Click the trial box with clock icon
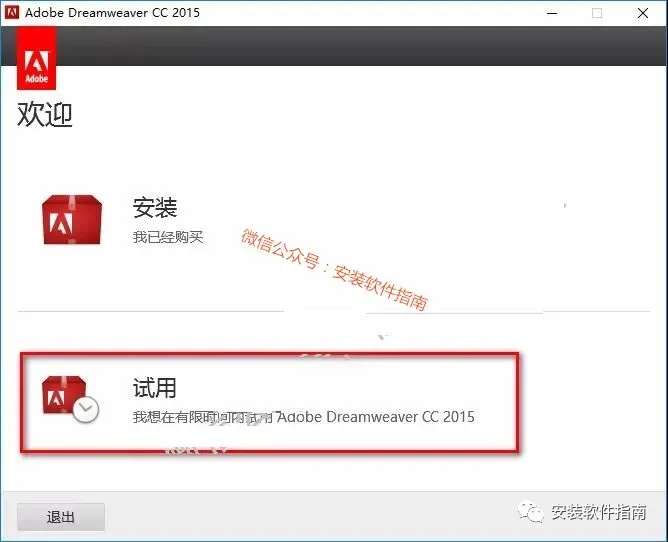 (70, 399)
